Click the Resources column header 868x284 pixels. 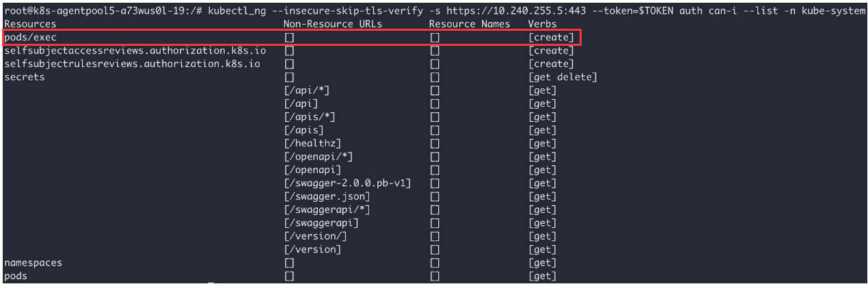[30, 24]
